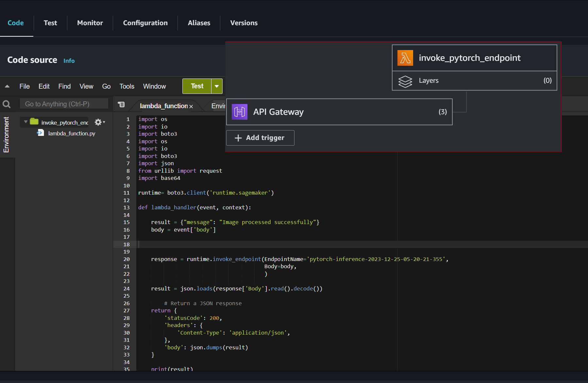Open the View menu

(x=86, y=86)
